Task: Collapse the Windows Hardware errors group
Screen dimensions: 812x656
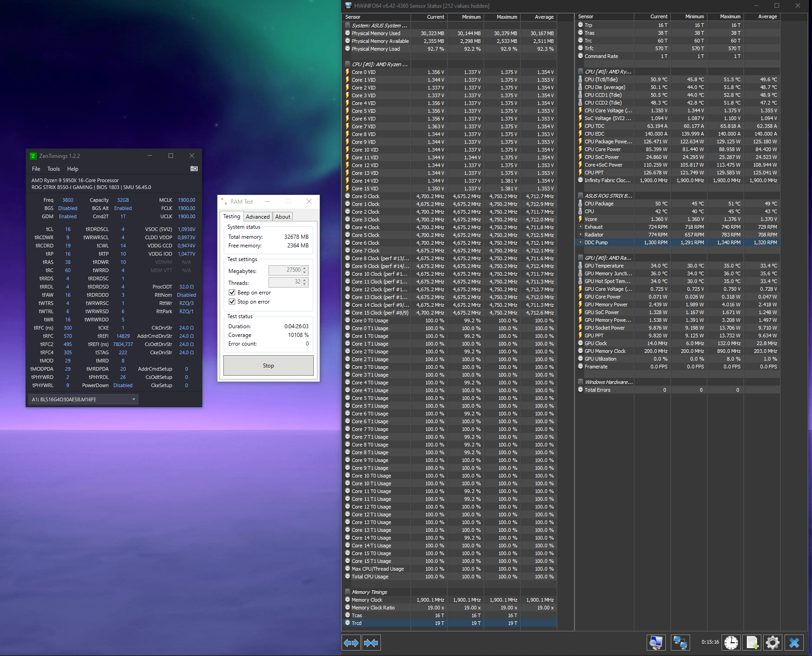Action: click(580, 382)
